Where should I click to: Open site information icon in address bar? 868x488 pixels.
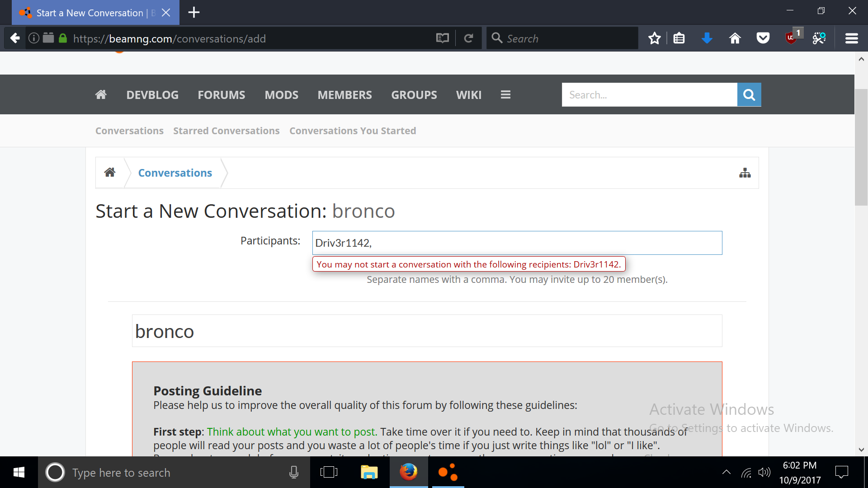33,38
